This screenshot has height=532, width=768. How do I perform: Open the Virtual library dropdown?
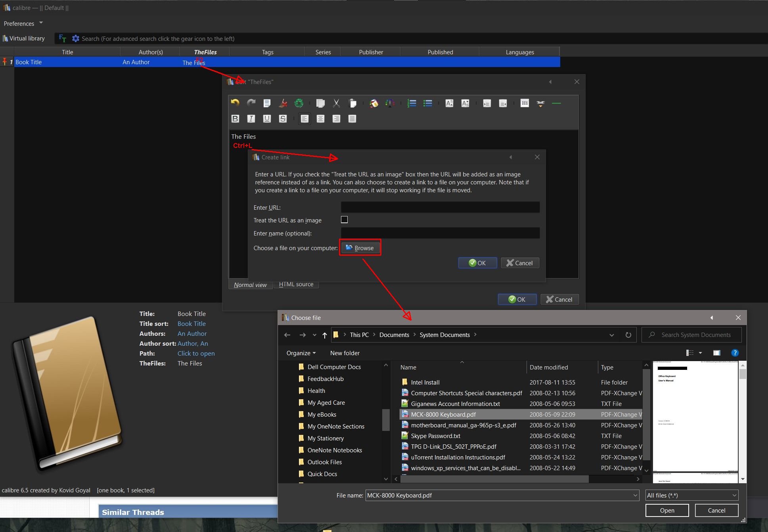(24, 38)
